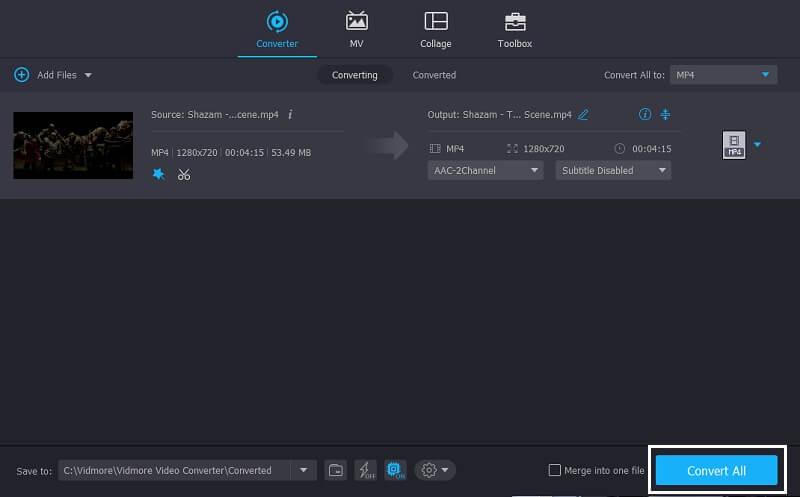
Task: Click the compress/split icon beside output info
Action: (664, 115)
